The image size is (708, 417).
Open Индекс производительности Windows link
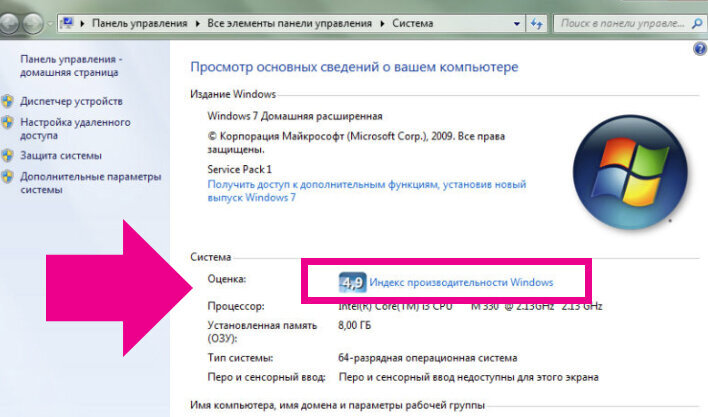tap(461, 283)
